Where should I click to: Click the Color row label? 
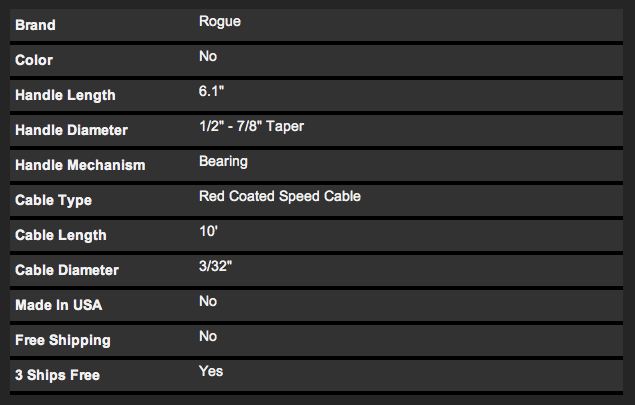click(34, 60)
